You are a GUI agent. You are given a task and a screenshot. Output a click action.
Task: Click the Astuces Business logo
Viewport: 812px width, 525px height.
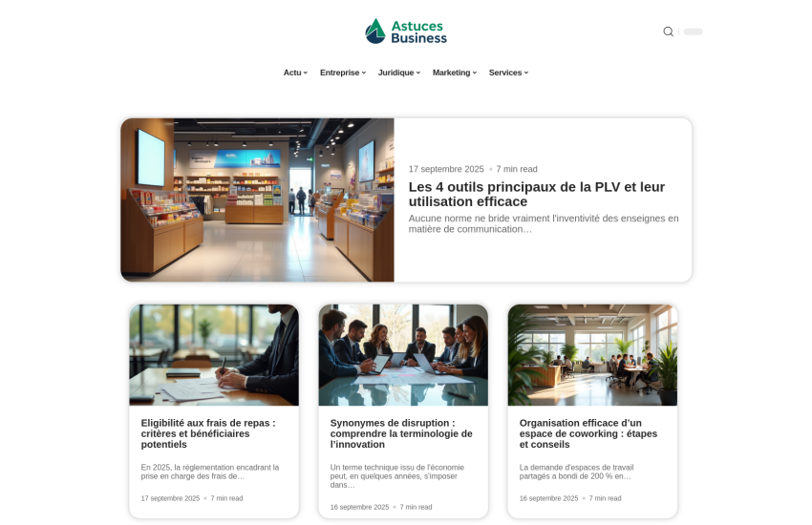point(406,31)
